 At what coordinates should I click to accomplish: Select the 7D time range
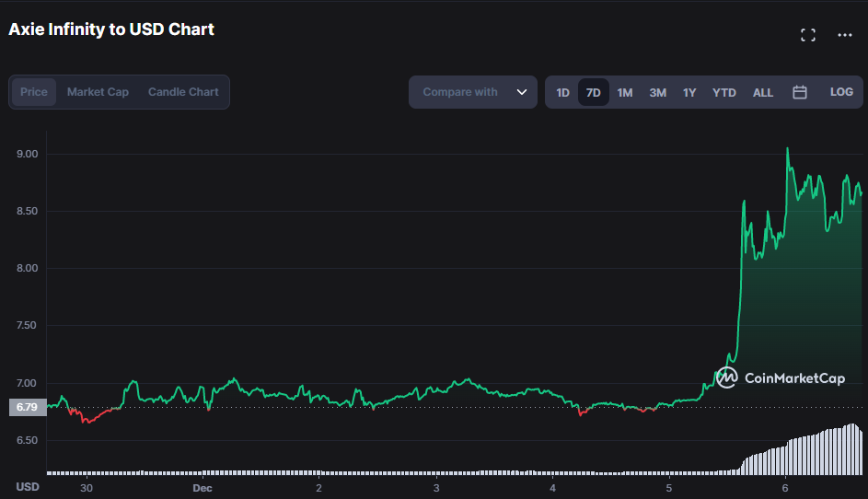594,92
